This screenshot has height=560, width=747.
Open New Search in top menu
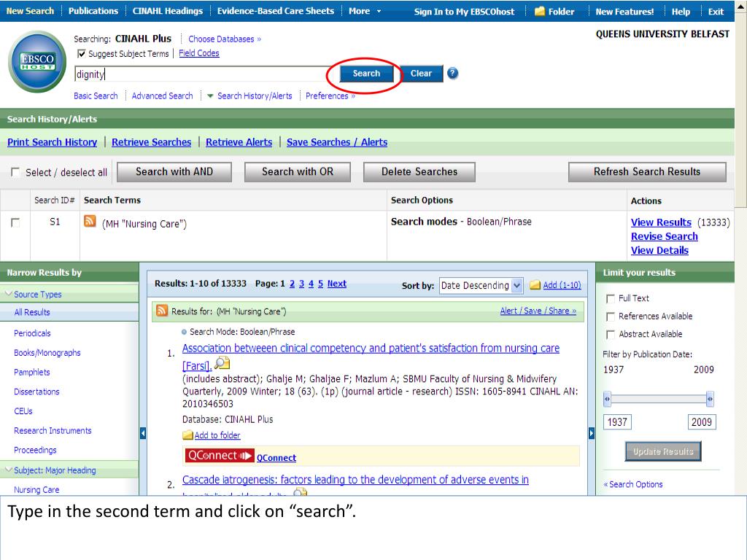coord(30,11)
